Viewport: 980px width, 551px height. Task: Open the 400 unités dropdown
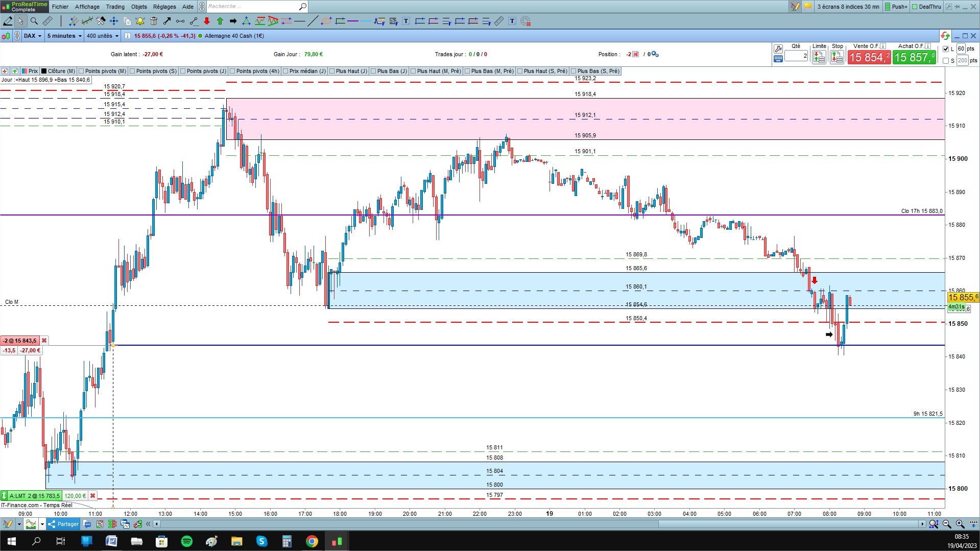[103, 36]
